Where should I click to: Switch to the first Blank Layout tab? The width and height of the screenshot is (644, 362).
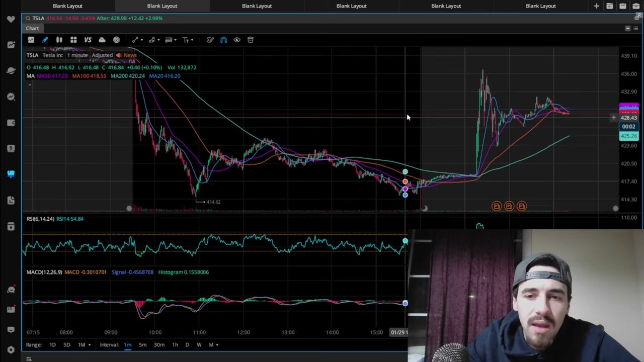click(67, 6)
